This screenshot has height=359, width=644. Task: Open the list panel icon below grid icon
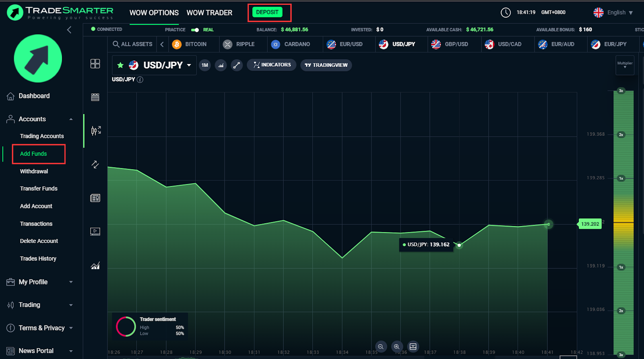(95, 97)
